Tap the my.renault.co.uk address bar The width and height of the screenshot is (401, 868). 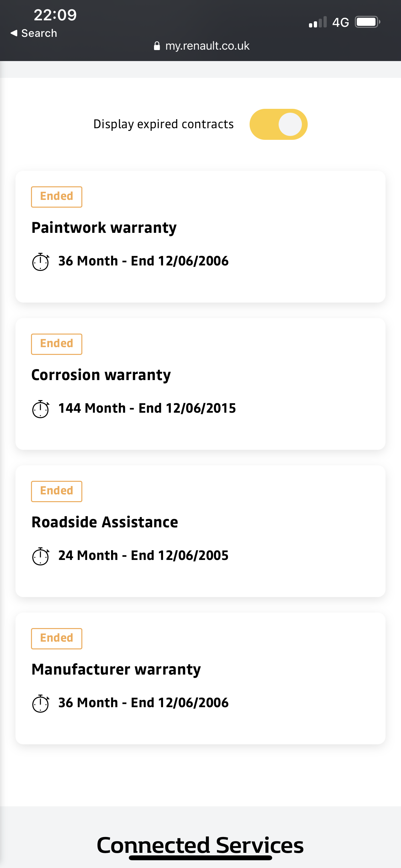click(x=207, y=46)
